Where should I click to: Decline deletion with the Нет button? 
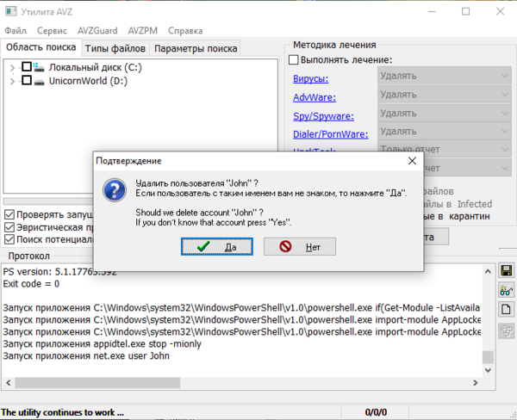click(300, 246)
